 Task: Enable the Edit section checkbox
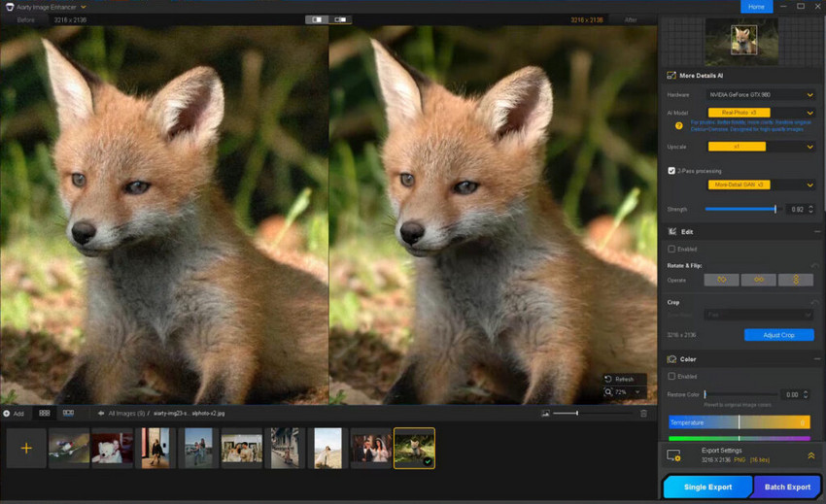(671, 249)
